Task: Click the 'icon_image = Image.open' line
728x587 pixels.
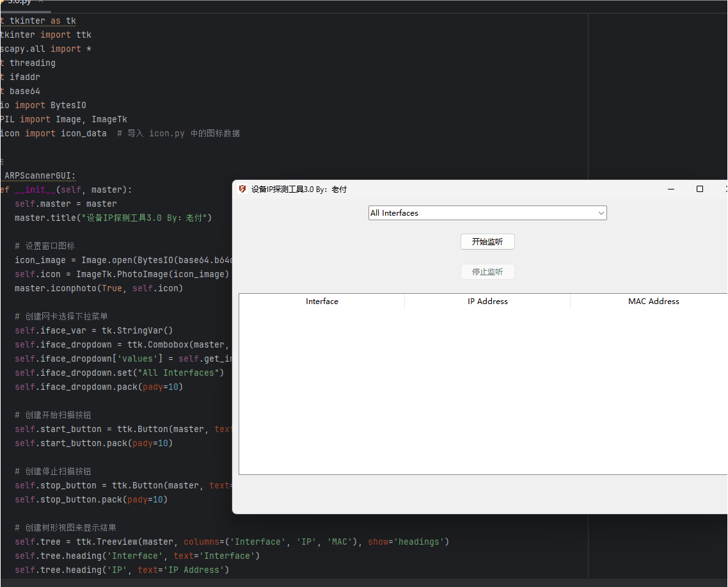Action: click(123, 260)
